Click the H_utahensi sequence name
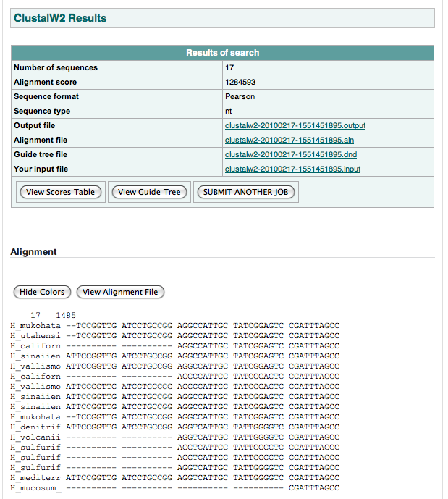448x499 pixels. tap(35, 336)
